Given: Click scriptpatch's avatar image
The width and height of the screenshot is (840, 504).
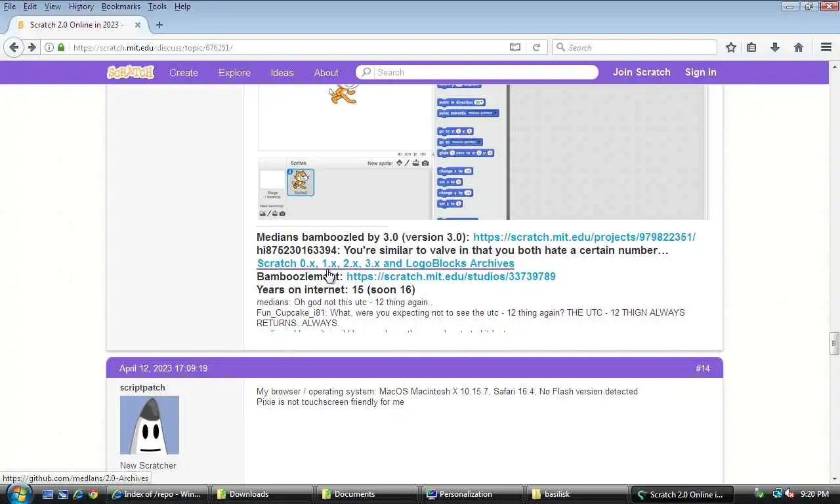Looking at the screenshot, I should click(150, 425).
